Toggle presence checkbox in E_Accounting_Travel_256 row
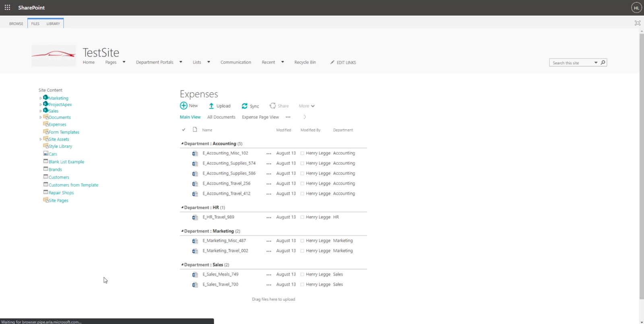The width and height of the screenshot is (644, 324). click(x=302, y=183)
